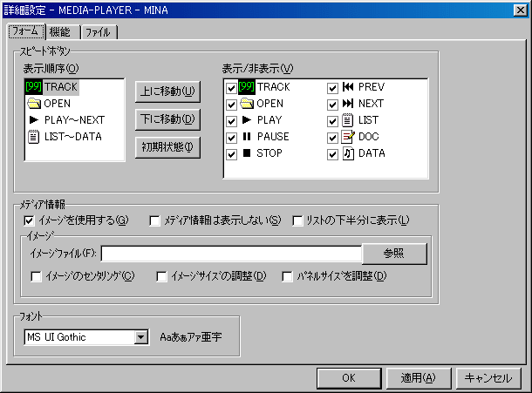Viewport: 532px width, 393px height.
Task: Uncheck the PAUSE visibility checkbox
Action: [231, 138]
